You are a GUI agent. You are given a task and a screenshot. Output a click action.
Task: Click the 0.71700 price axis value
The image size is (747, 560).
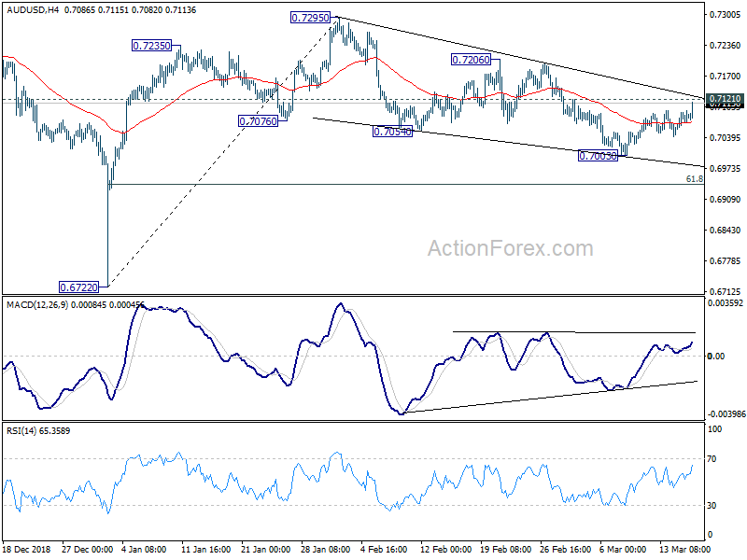tap(726, 77)
